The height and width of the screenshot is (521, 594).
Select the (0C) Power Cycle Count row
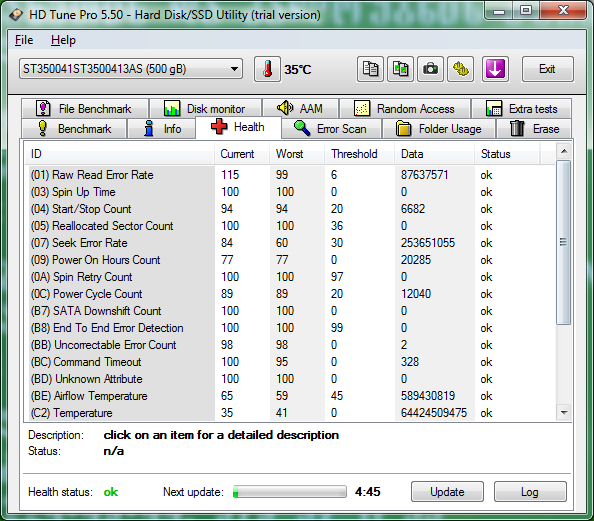coord(290,294)
